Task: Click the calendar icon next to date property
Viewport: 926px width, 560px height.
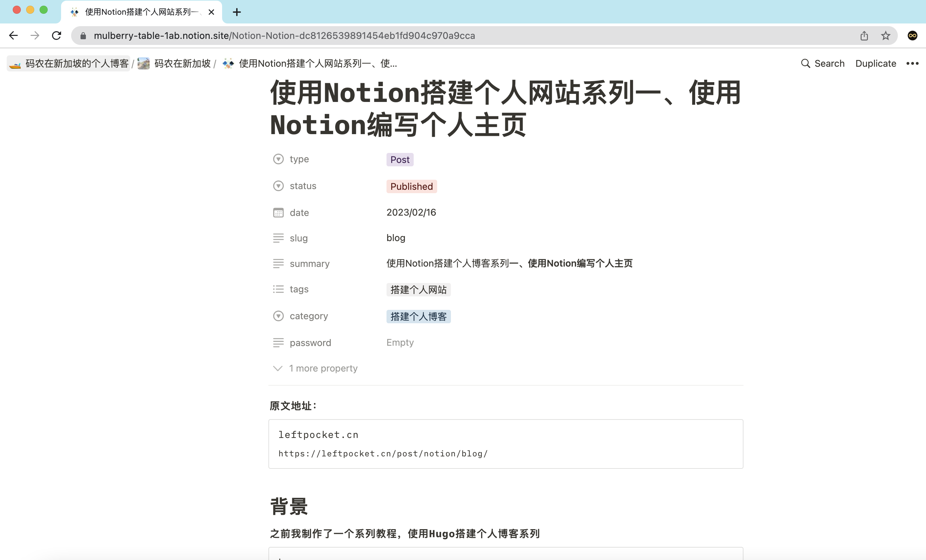Action: click(278, 213)
